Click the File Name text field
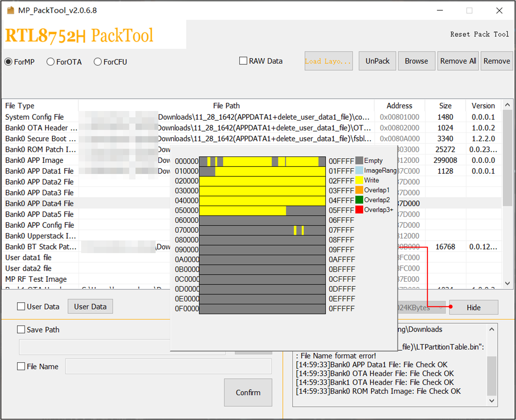Image resolution: width=516 pixels, height=420 pixels. [x=168, y=366]
